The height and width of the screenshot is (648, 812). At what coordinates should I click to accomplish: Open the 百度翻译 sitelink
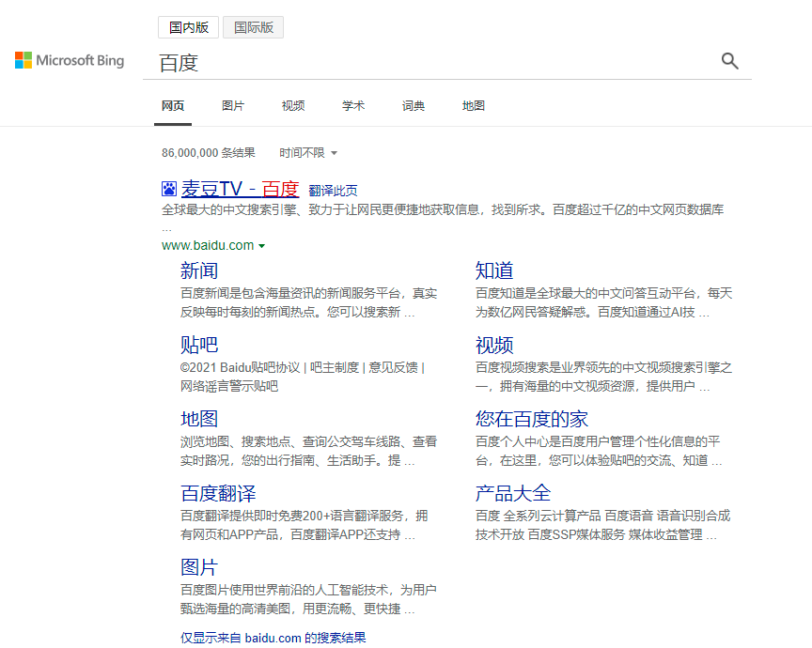[x=218, y=493]
